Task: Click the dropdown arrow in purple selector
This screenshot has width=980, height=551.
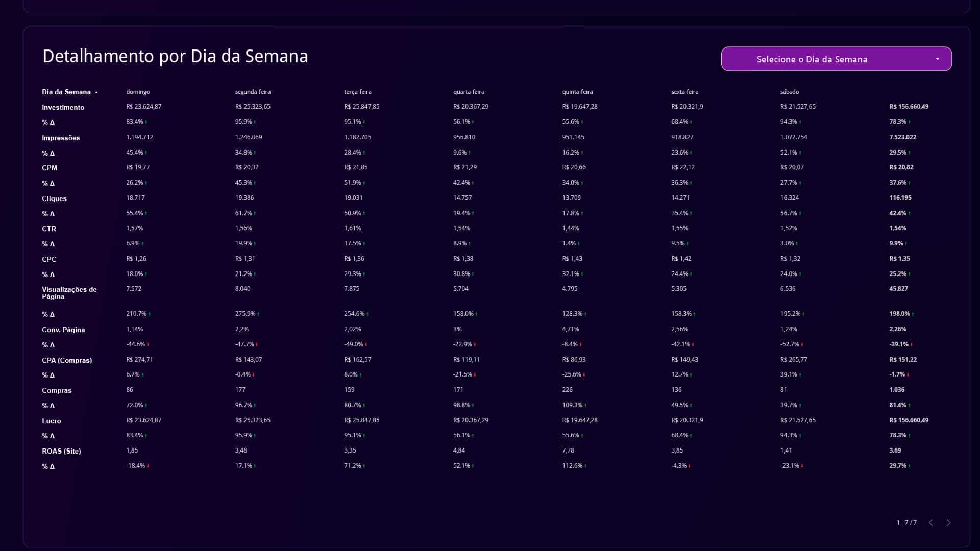Action: click(937, 59)
